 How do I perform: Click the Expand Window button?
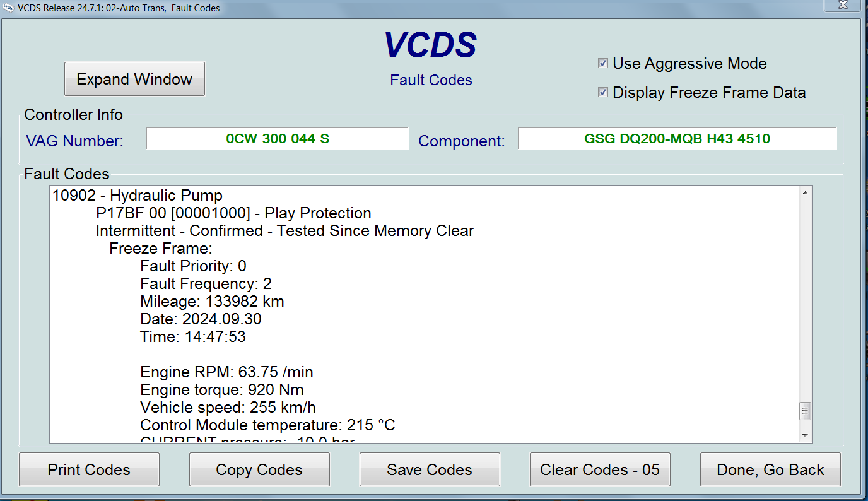click(x=134, y=79)
